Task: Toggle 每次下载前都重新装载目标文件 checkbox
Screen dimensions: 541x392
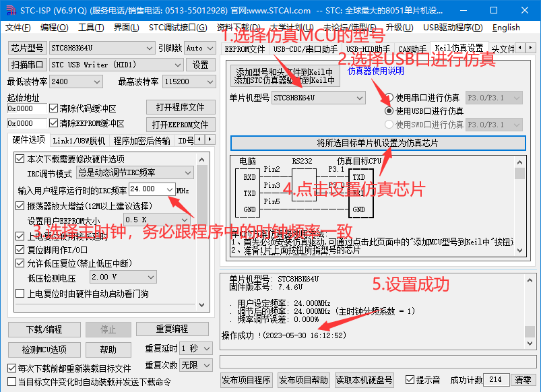Action: click(11, 368)
